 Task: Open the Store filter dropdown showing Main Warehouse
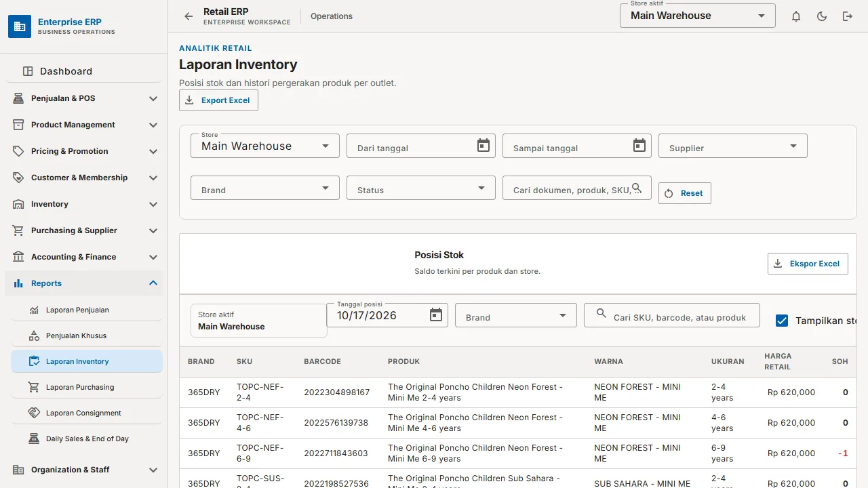(x=265, y=146)
